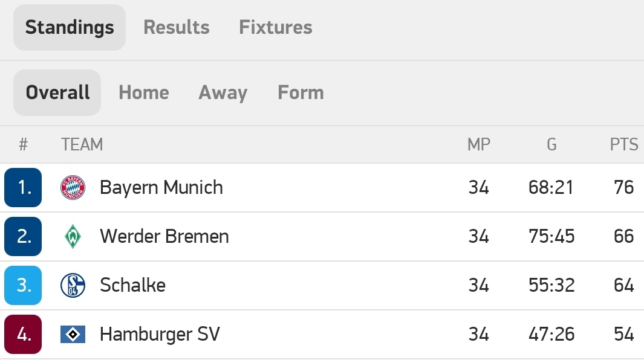The height and width of the screenshot is (360, 644).
Task: Click the light blue rank 3 badge
Action: [x=23, y=285]
